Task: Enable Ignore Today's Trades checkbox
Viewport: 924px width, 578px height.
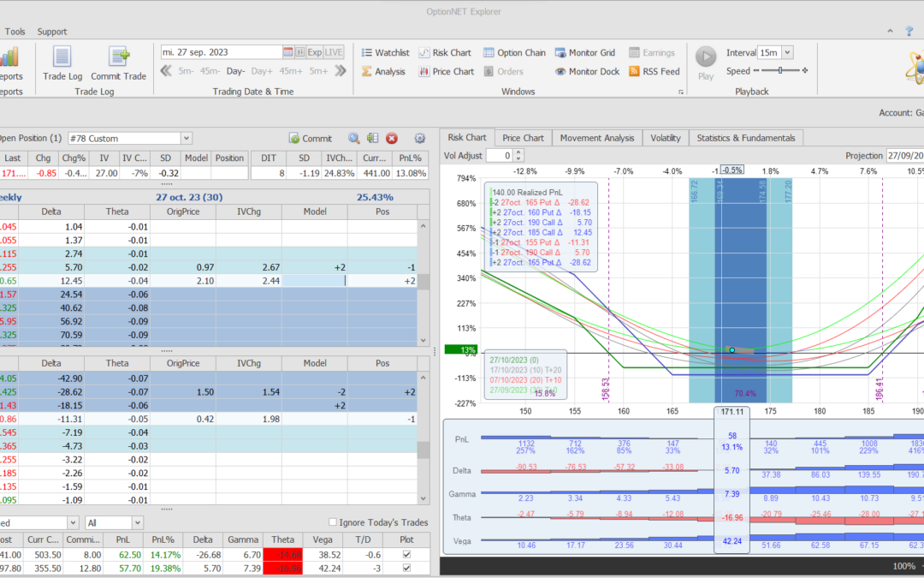Action: [x=334, y=522]
